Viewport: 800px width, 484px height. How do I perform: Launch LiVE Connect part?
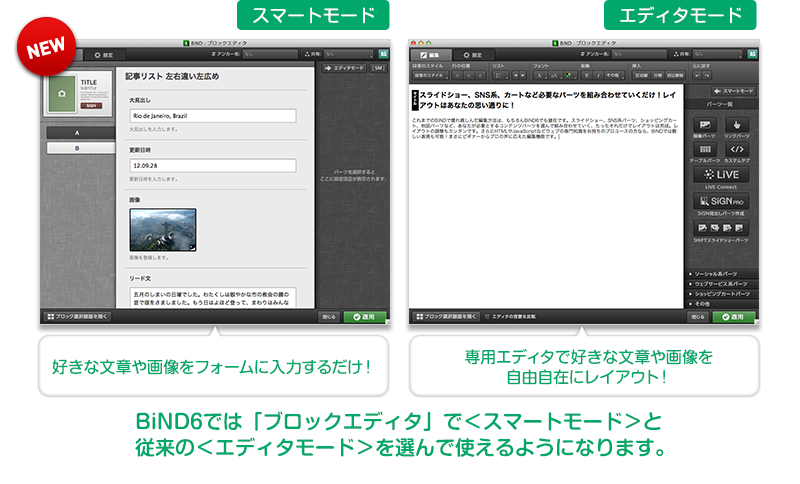[x=721, y=174]
